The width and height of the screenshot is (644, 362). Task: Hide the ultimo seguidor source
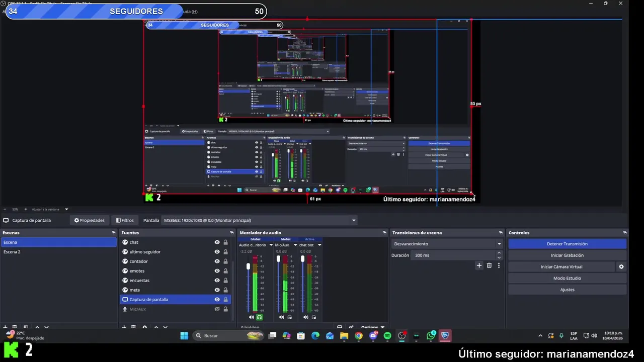(217, 252)
